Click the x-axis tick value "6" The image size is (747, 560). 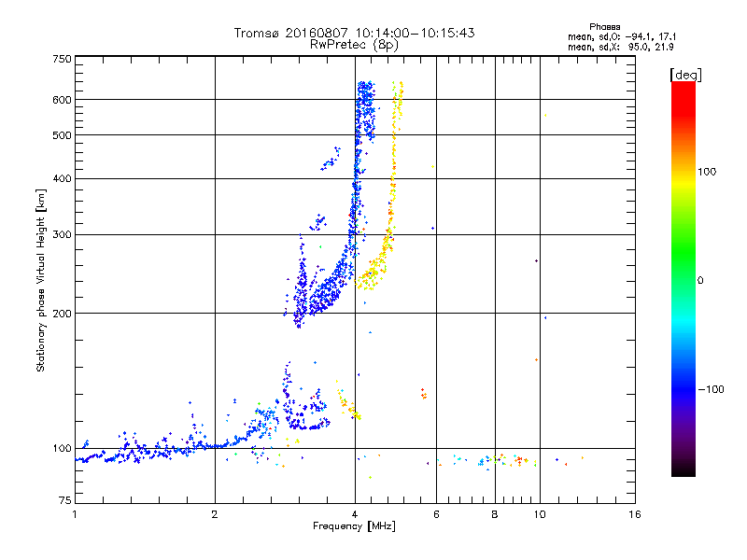point(436,514)
